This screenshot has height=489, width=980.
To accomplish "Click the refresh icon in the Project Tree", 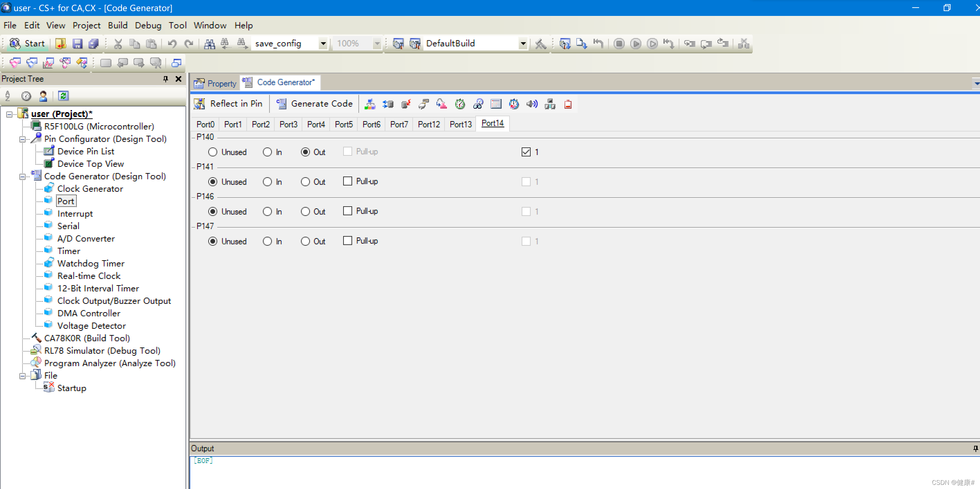I will tap(63, 96).
